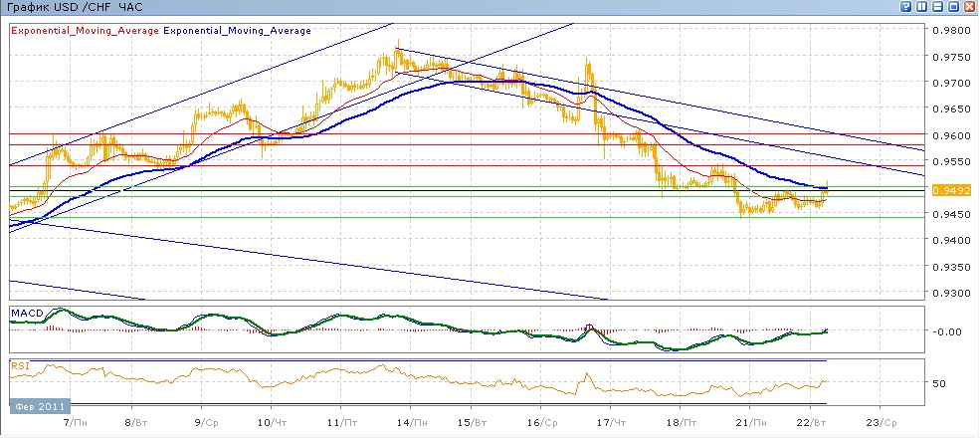Image resolution: width=980 pixels, height=438 pixels.
Task: Select the 11/Пт date axis label
Action: tap(344, 422)
